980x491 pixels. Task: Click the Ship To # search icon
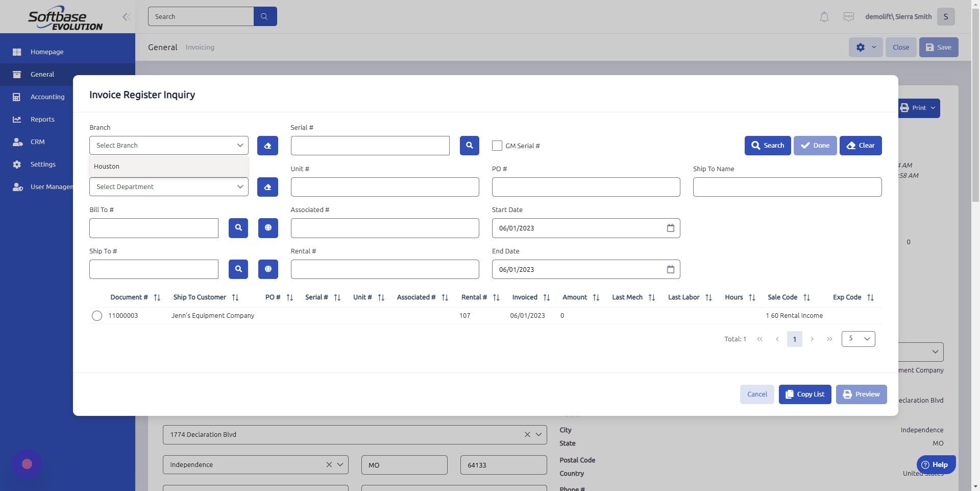click(238, 269)
